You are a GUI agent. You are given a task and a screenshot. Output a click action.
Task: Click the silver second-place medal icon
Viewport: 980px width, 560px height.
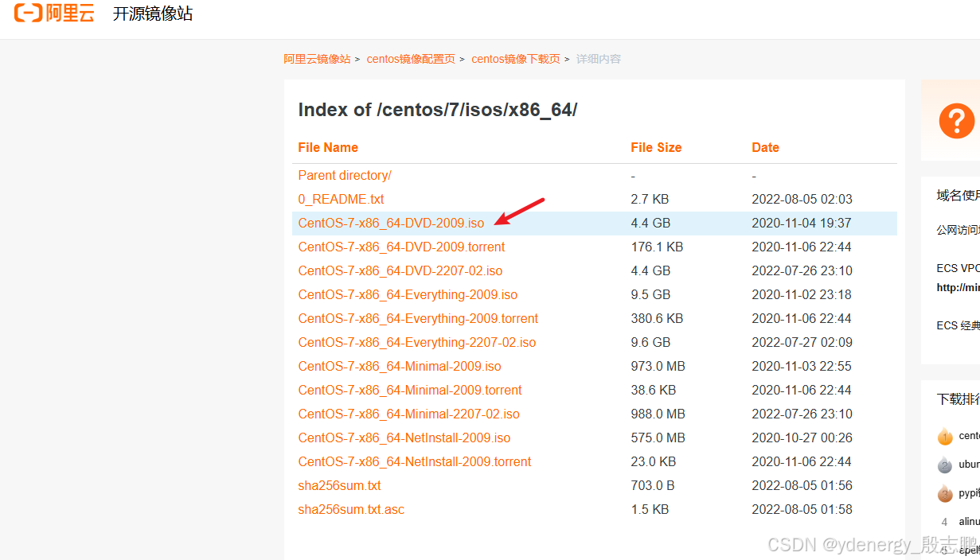click(x=945, y=465)
